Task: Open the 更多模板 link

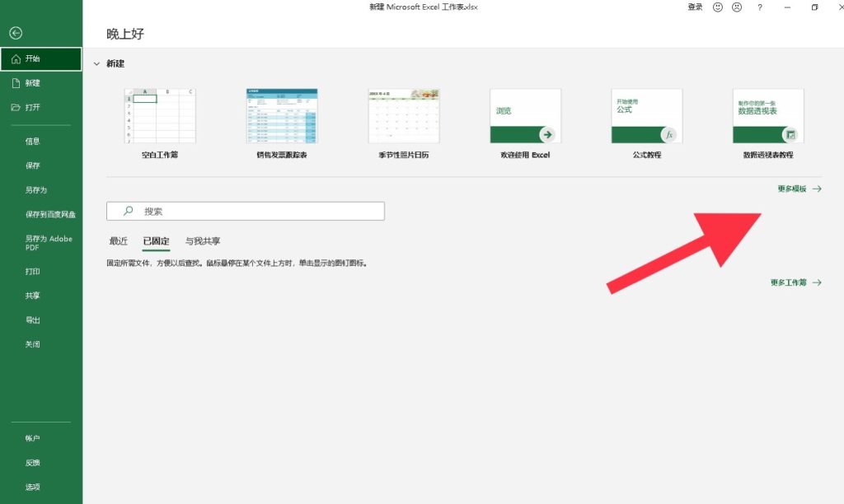Action: pos(792,189)
